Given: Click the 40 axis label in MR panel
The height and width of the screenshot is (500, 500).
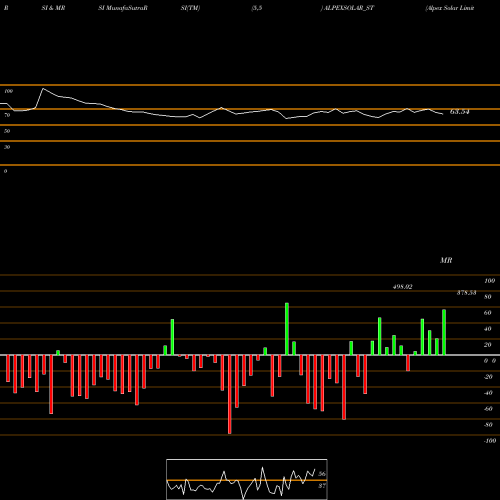Looking at the screenshot, I should coord(488,329).
